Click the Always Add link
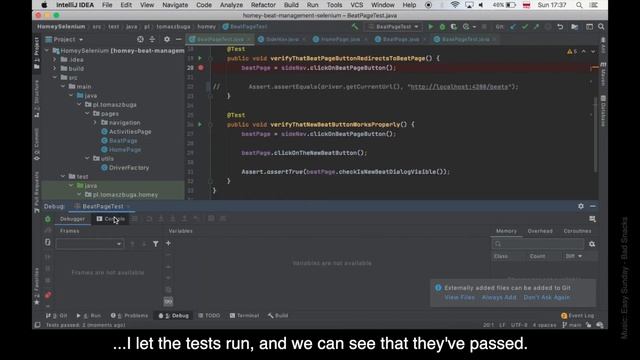Screen dimensions: 640x360 (499, 298)
